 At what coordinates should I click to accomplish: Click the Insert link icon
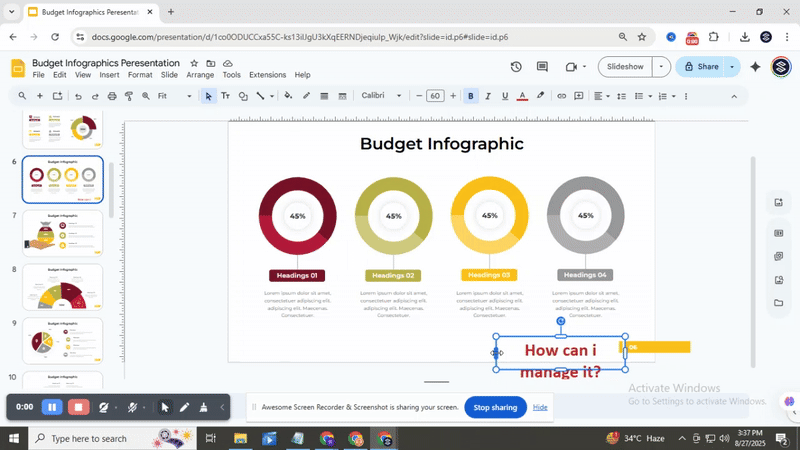pos(562,96)
